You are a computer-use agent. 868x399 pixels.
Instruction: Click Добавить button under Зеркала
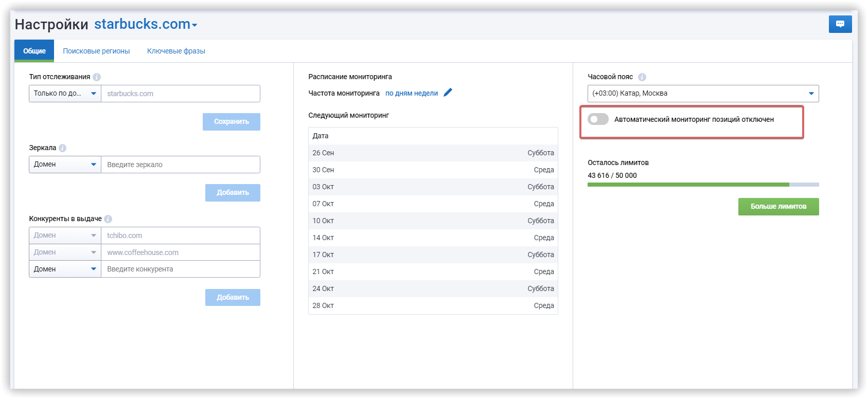tap(233, 193)
